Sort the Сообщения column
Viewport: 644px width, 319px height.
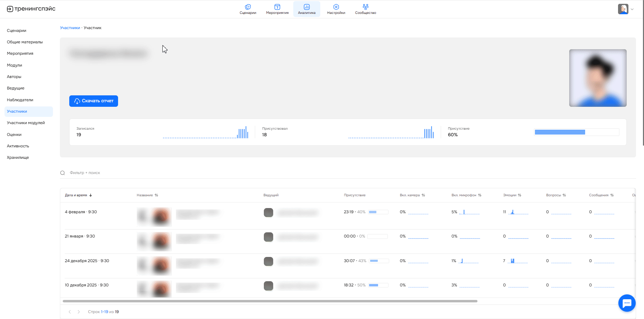(x=612, y=195)
